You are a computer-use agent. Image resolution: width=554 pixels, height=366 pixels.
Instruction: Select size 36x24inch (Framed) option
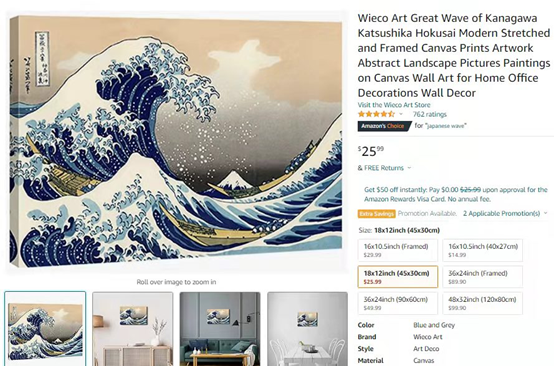(483, 277)
